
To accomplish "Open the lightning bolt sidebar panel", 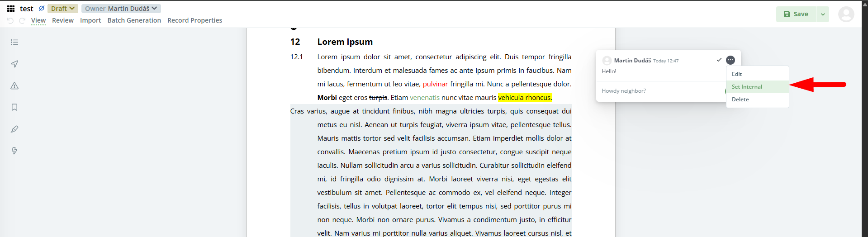I will coord(14,151).
